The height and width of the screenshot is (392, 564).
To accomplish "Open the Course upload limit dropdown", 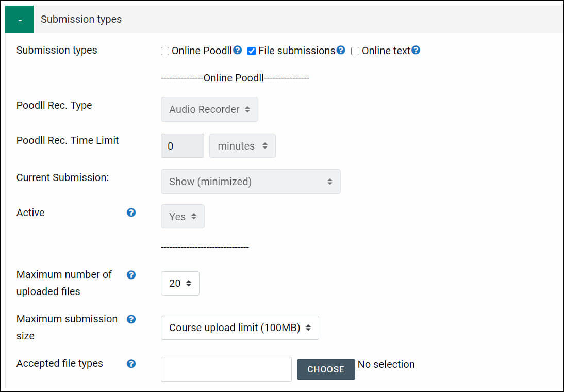I will click(240, 328).
